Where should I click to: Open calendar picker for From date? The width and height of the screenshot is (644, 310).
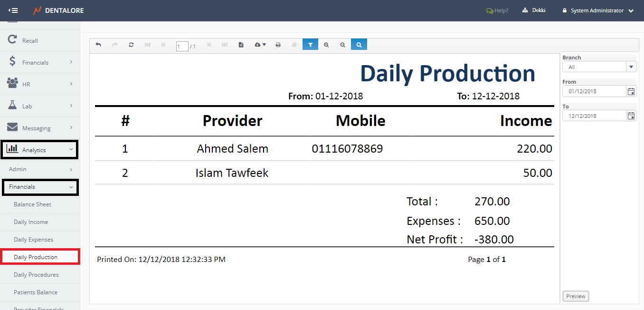point(631,91)
